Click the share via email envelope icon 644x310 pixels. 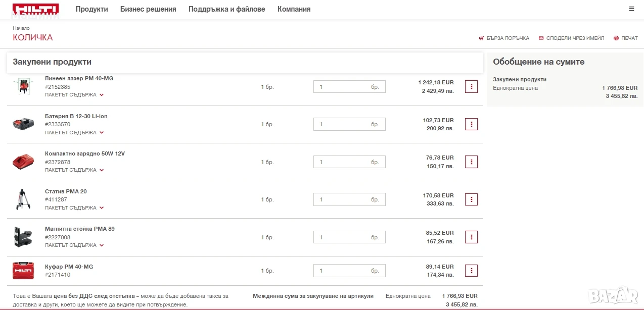click(x=541, y=38)
